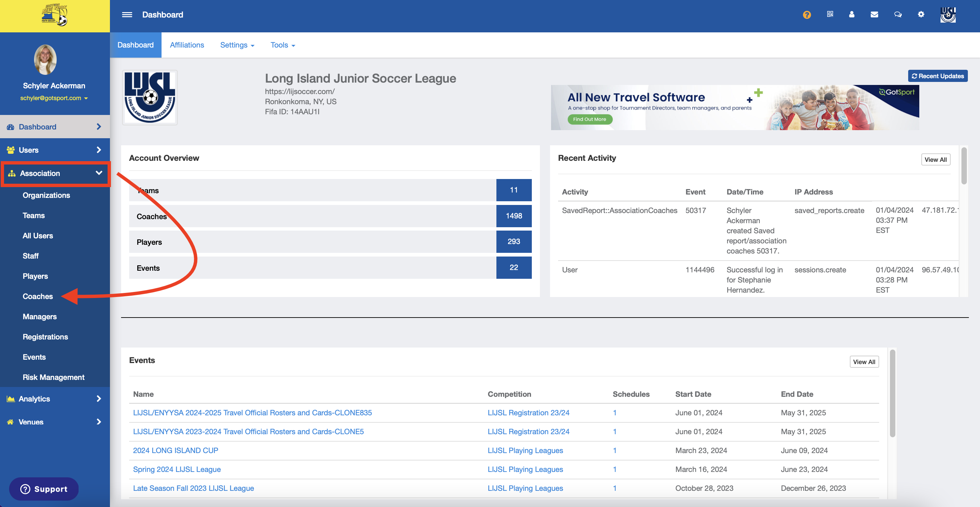Click the Teams count 11
Viewport: 980px width, 507px height.
514,190
